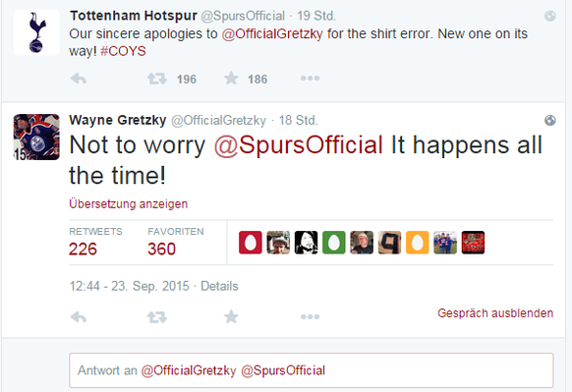The height and width of the screenshot is (392, 572).
Task: Open the tweet Details link
Action: 219,286
